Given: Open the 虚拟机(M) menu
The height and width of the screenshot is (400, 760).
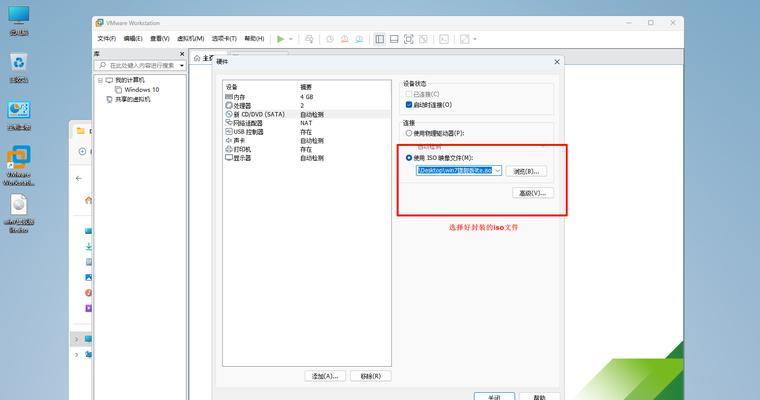Looking at the screenshot, I should click(190, 39).
